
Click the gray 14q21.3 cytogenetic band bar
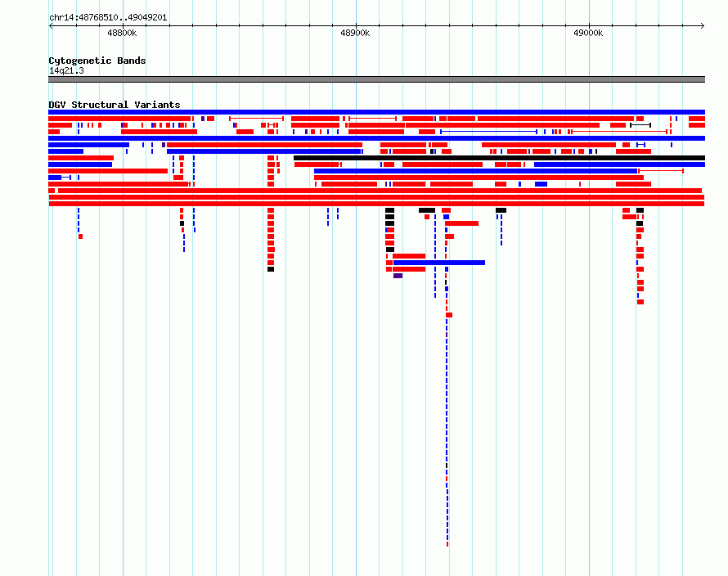(x=376, y=79)
